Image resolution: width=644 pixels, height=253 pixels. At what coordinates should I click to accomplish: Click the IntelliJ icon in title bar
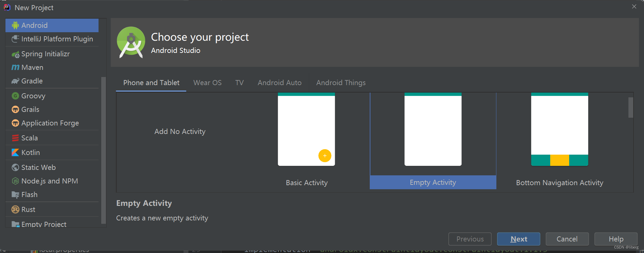7,7
